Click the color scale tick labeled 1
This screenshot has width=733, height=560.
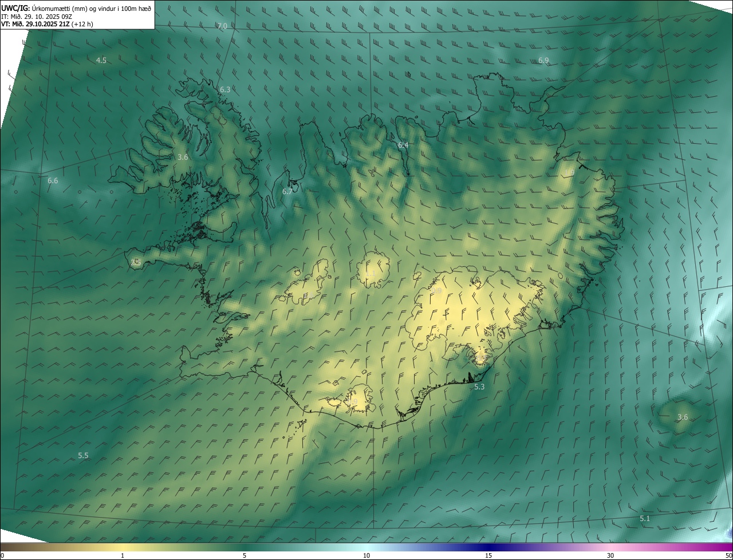123,556
